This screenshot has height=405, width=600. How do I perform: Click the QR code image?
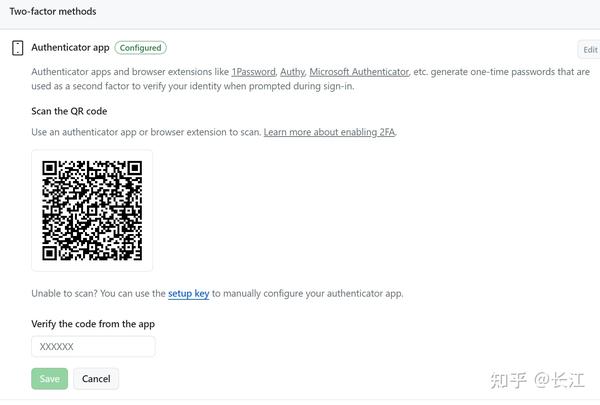(92, 210)
